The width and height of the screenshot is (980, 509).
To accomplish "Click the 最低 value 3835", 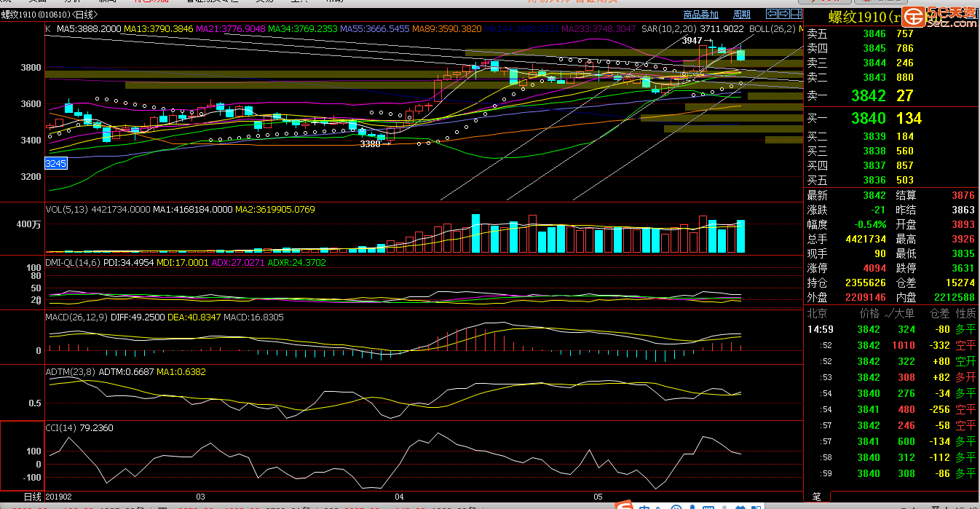I will pyautogui.click(x=963, y=253).
